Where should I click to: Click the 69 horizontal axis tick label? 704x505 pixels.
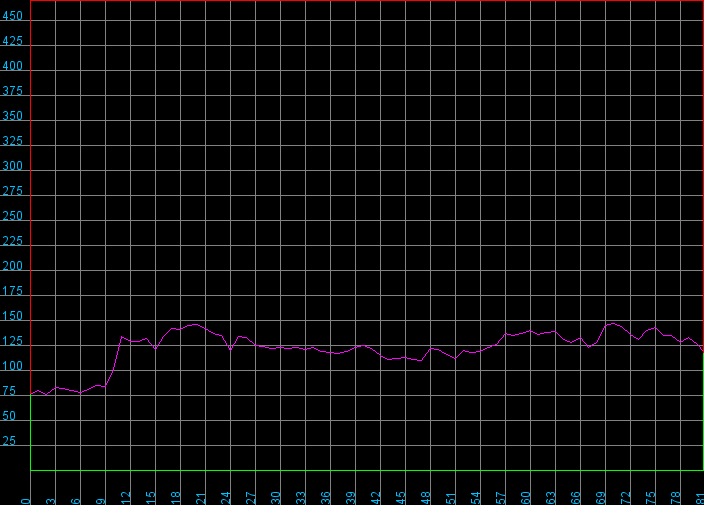coord(601,498)
